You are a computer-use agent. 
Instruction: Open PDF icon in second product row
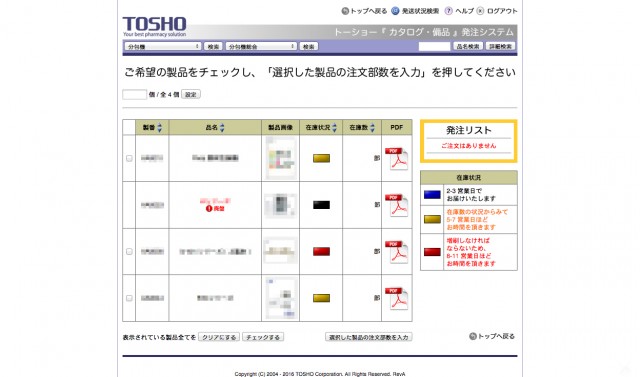396,205
